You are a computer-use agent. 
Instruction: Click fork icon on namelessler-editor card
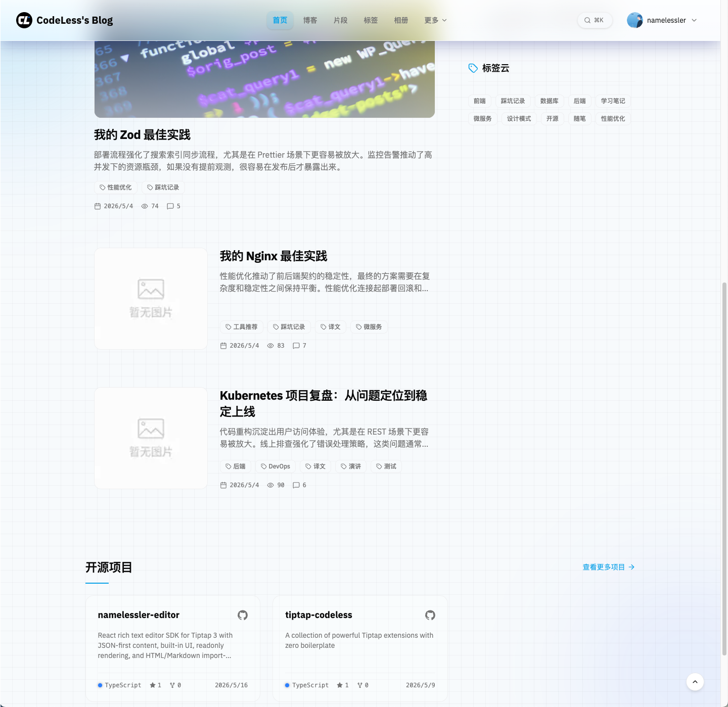click(x=172, y=685)
